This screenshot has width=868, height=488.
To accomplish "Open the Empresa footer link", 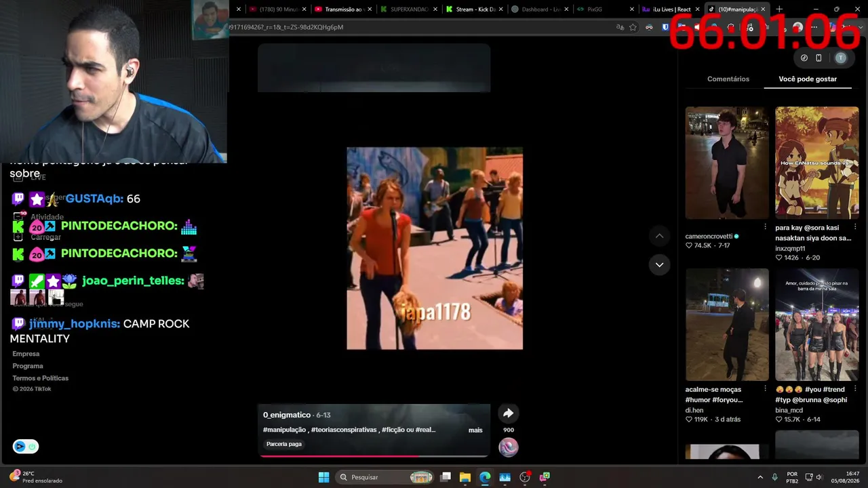I will 26,354.
